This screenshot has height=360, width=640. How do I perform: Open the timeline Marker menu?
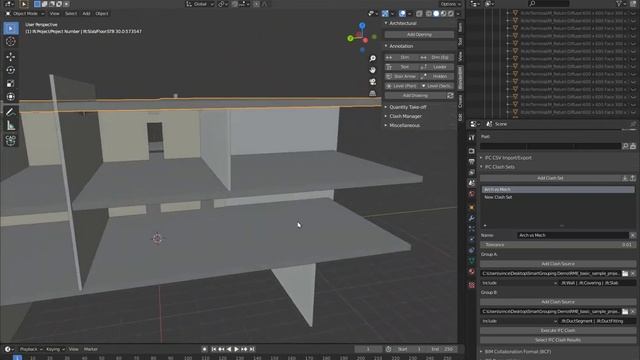91,349
